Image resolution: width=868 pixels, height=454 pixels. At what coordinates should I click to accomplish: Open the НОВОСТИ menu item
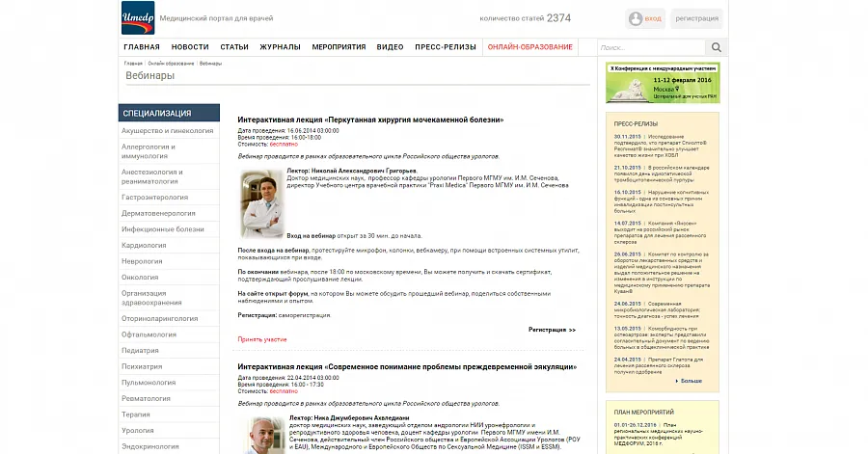click(190, 47)
